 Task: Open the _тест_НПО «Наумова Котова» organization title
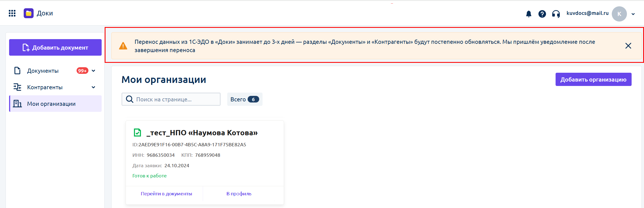[x=202, y=133]
